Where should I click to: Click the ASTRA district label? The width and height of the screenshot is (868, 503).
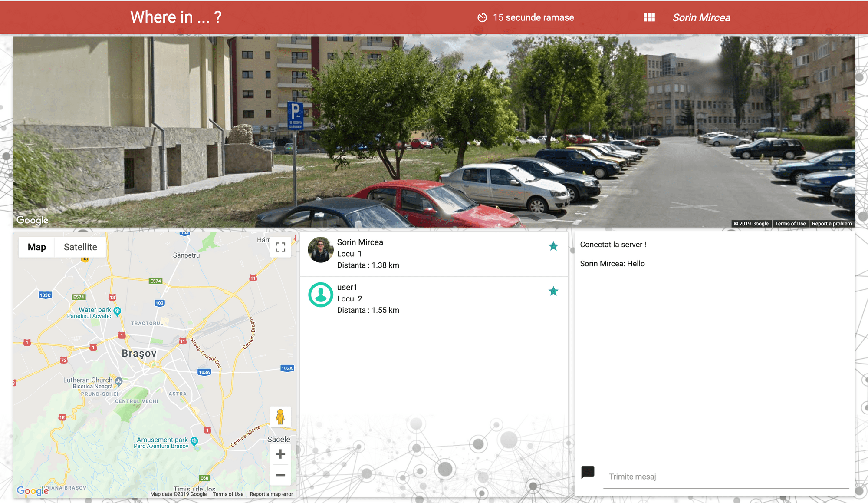coord(178,394)
